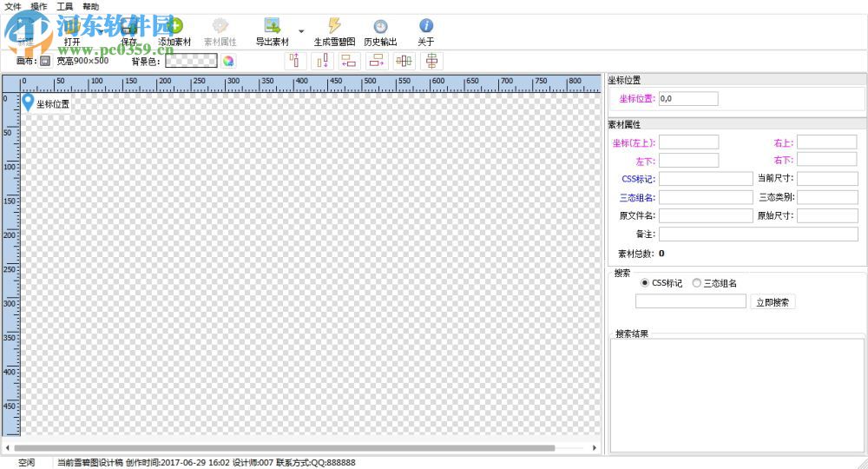Click the CSS标记 property field
Image resolution: width=868 pixels, height=469 pixels.
(706, 178)
